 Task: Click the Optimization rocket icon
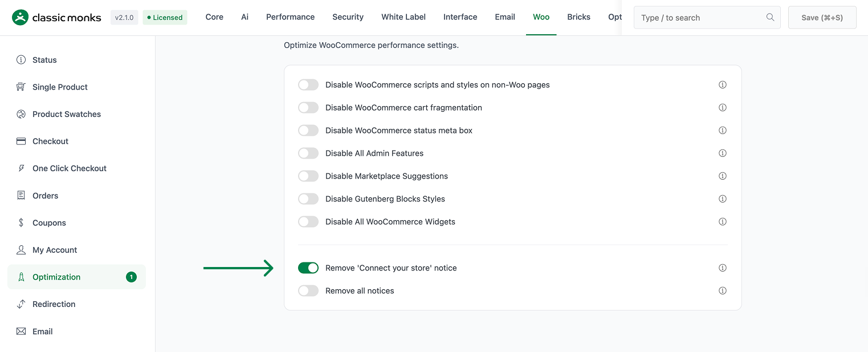(21, 277)
